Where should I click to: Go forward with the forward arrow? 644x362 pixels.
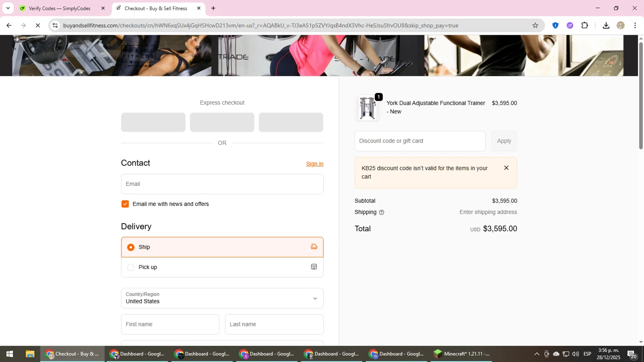(23, 25)
